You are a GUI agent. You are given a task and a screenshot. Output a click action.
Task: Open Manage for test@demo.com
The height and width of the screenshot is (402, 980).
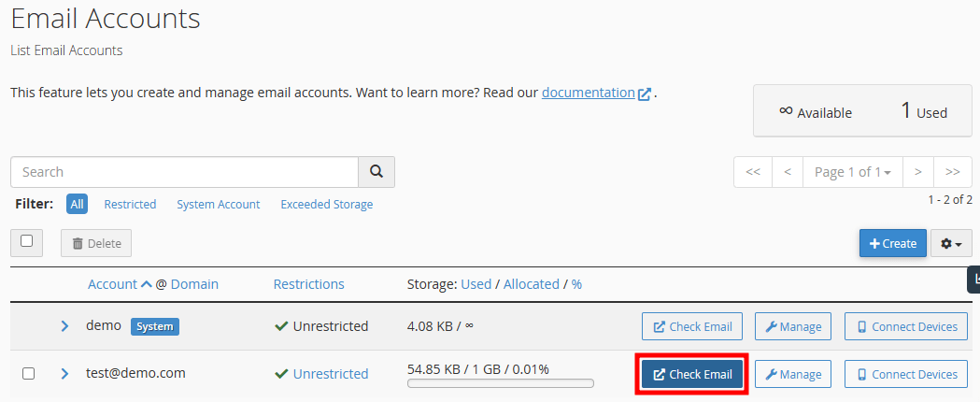(x=793, y=374)
